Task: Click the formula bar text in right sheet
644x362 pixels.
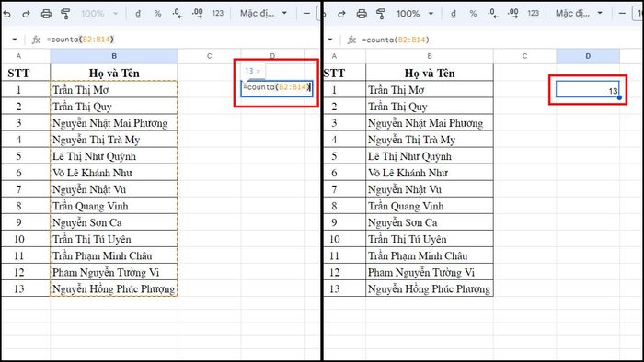Action: tap(396, 40)
